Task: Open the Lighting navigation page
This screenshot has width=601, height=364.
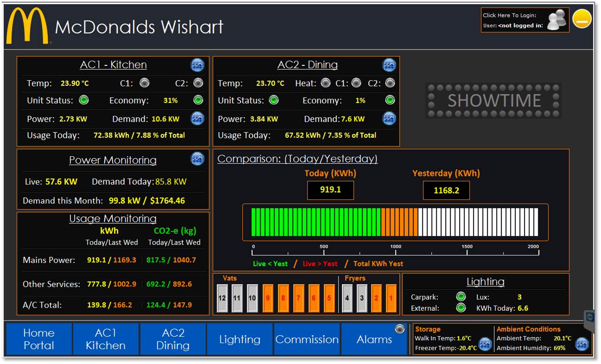Action: coord(240,339)
